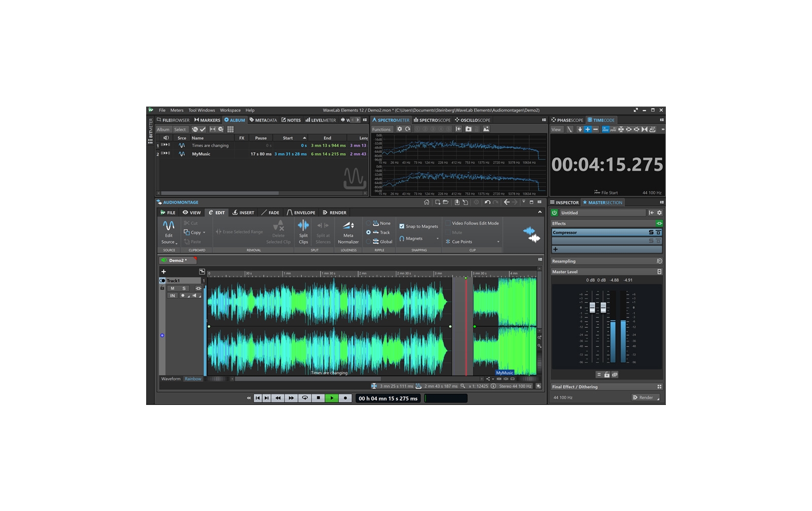This screenshot has height=511, width=812.
Task: Click the Edit Source waveform icon
Action: pos(168,225)
